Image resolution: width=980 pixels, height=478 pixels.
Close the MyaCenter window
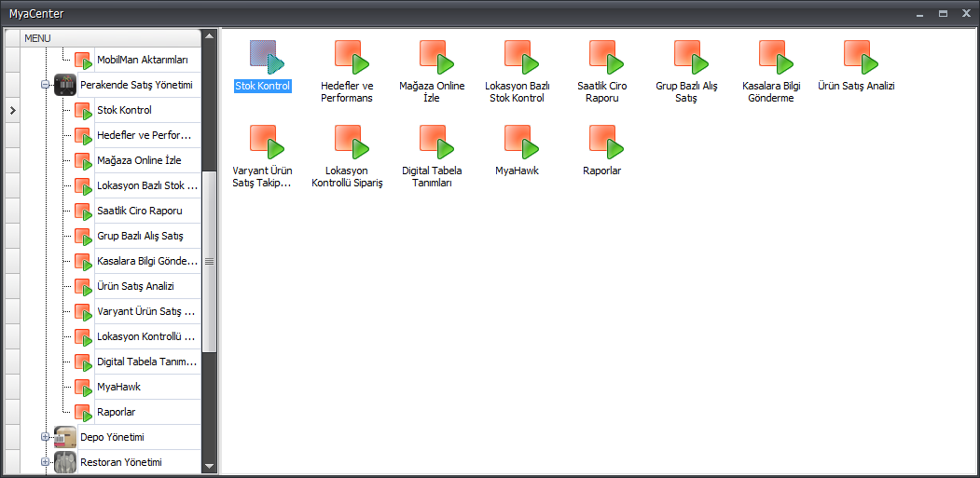click(x=966, y=13)
